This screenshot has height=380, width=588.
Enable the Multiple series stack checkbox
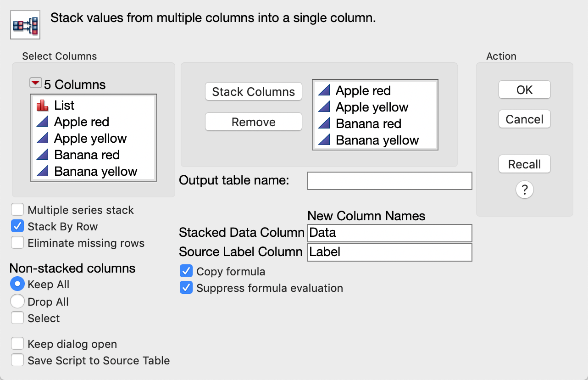(17, 210)
